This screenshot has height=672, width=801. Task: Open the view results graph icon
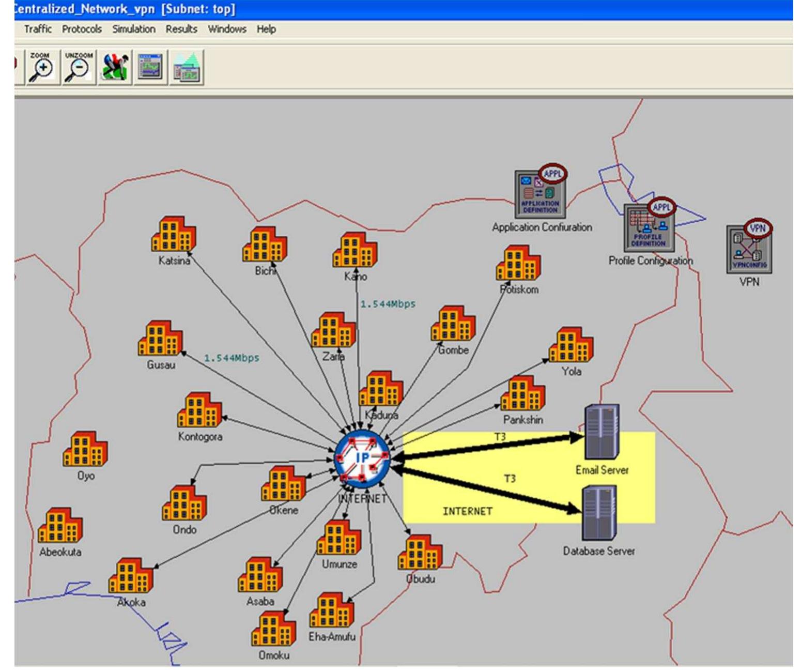tap(150, 67)
